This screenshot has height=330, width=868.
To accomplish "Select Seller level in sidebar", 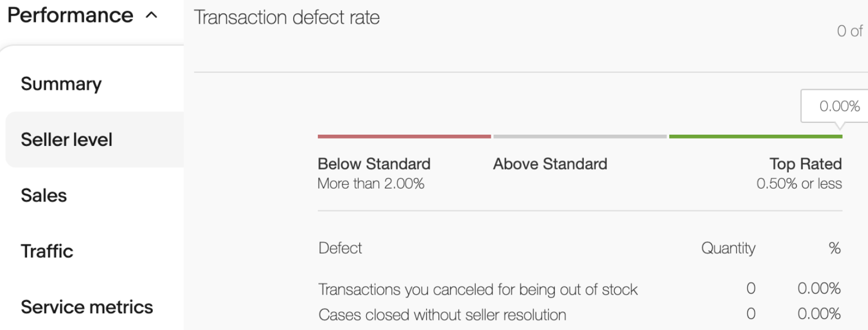I will 66,140.
